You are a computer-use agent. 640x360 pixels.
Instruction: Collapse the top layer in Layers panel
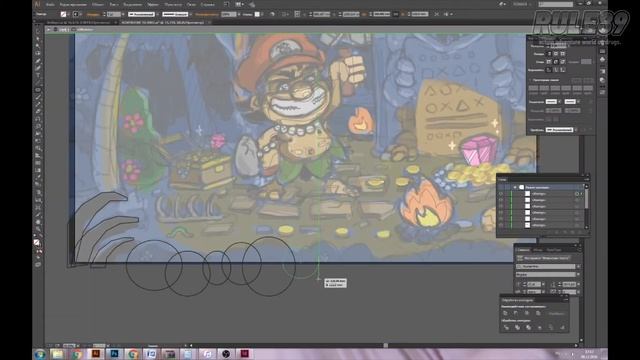(x=515, y=187)
